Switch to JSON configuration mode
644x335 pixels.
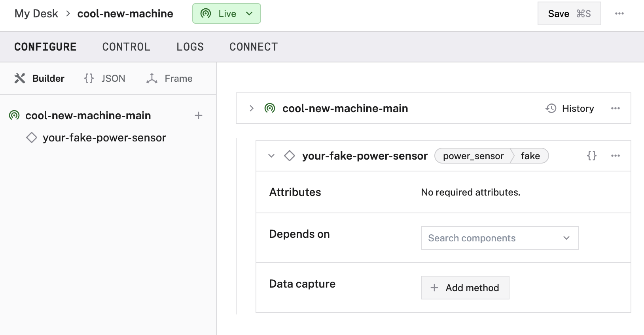[x=105, y=78]
